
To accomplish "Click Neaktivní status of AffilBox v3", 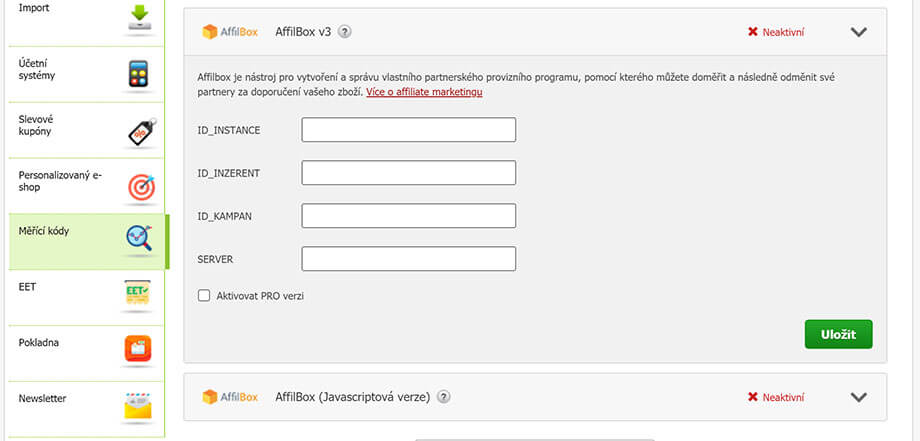I will [783, 32].
